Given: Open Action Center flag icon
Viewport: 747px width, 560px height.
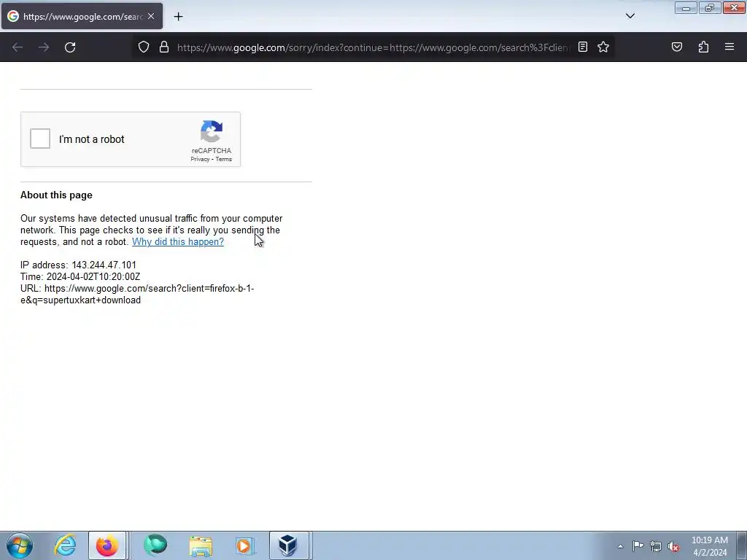Looking at the screenshot, I should 638,546.
